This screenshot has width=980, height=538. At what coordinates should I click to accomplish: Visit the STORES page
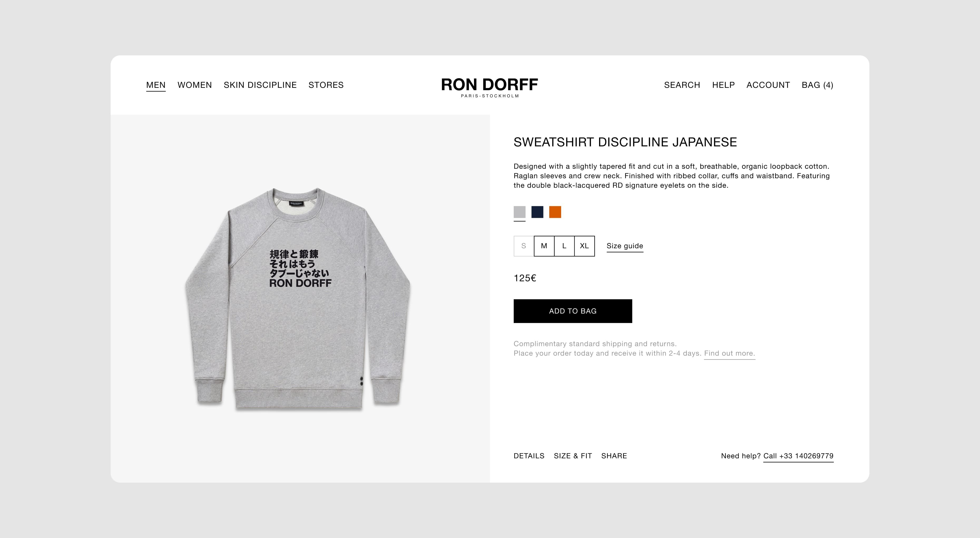tap(326, 85)
